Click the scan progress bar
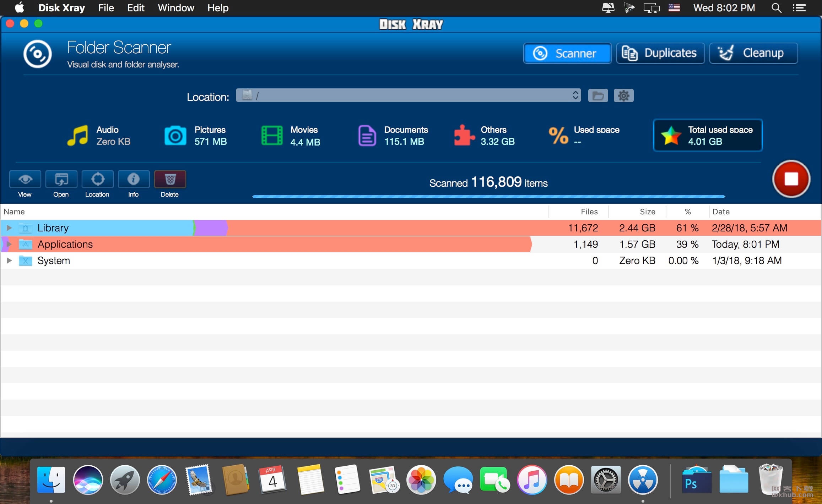Viewport: 822px width, 504px height. 488,196
